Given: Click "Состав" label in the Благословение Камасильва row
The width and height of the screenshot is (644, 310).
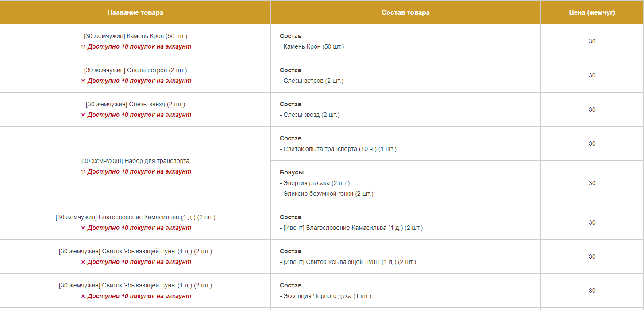Looking at the screenshot, I should (291, 217).
